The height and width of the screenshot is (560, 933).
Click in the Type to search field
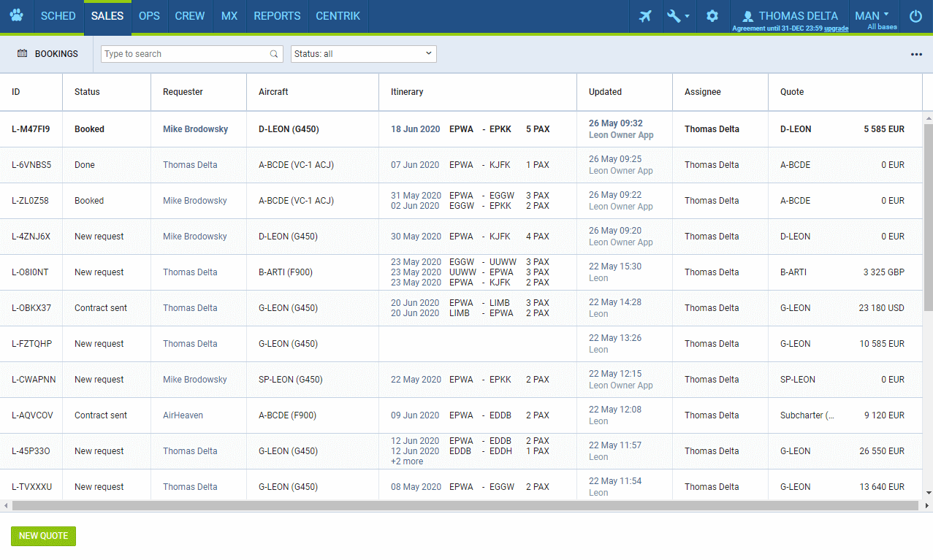185,54
